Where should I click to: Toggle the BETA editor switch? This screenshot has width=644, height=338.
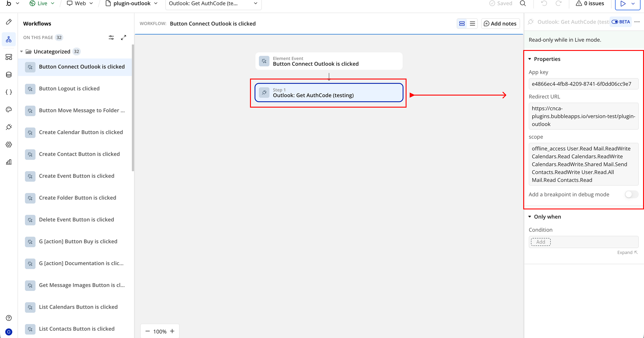(x=615, y=22)
